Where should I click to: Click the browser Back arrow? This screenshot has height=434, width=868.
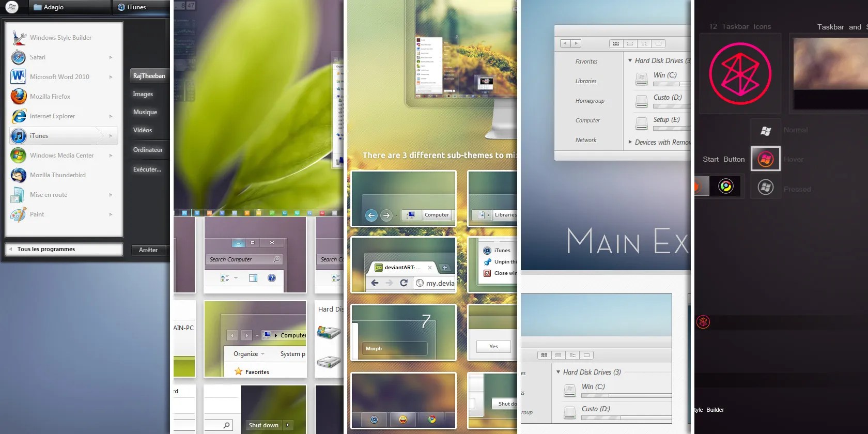point(375,283)
